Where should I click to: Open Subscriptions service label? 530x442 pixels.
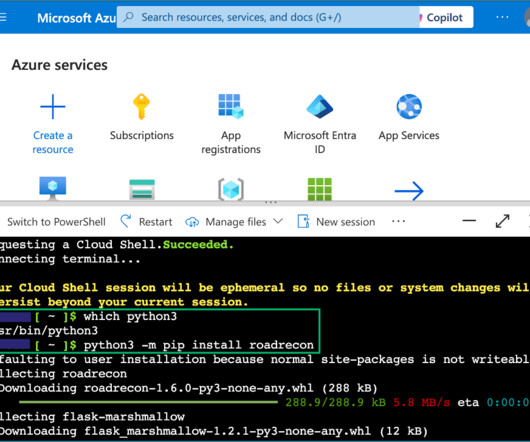pyautogui.click(x=142, y=136)
